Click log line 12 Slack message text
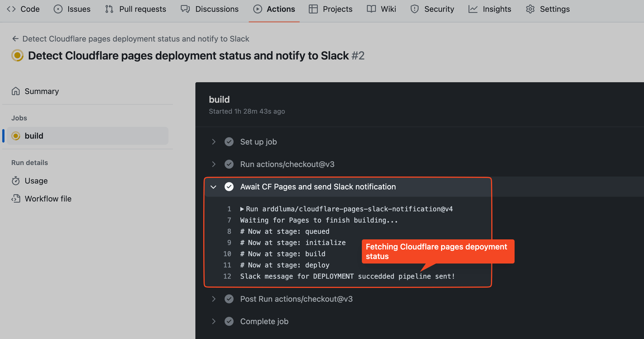Image resolution: width=644 pixels, height=339 pixels. tap(347, 276)
